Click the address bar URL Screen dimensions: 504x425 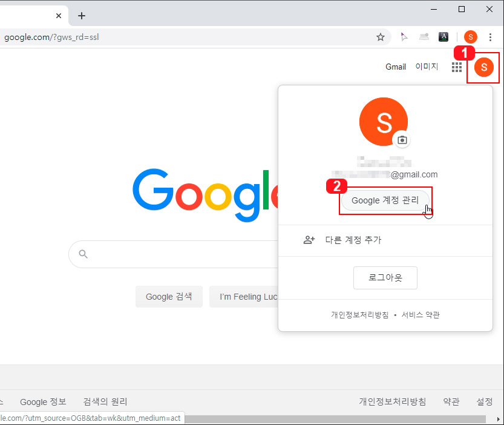51,38
